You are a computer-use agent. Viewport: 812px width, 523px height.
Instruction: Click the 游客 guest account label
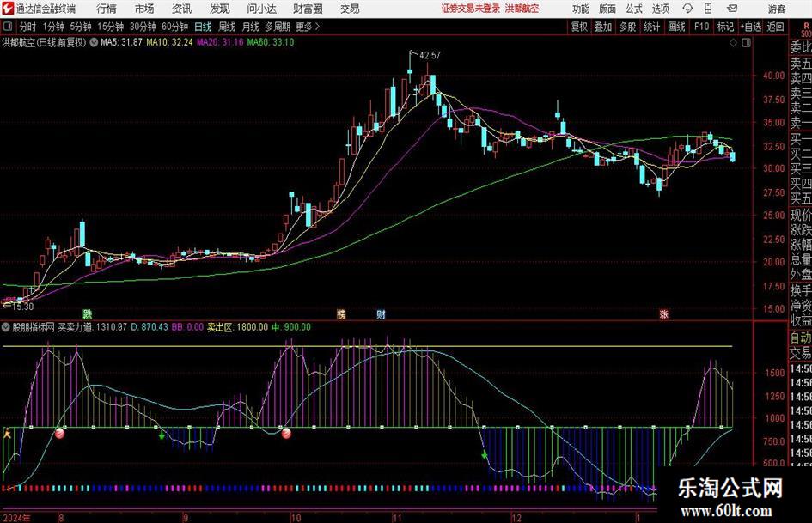777,9
